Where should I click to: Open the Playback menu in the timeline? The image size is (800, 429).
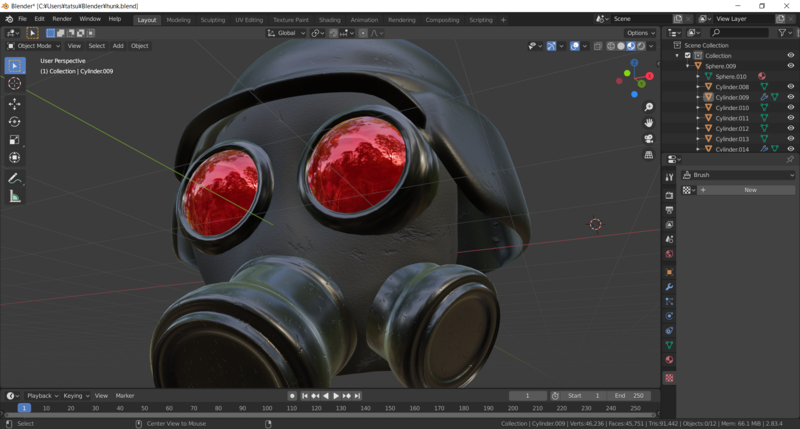pyautogui.click(x=42, y=396)
